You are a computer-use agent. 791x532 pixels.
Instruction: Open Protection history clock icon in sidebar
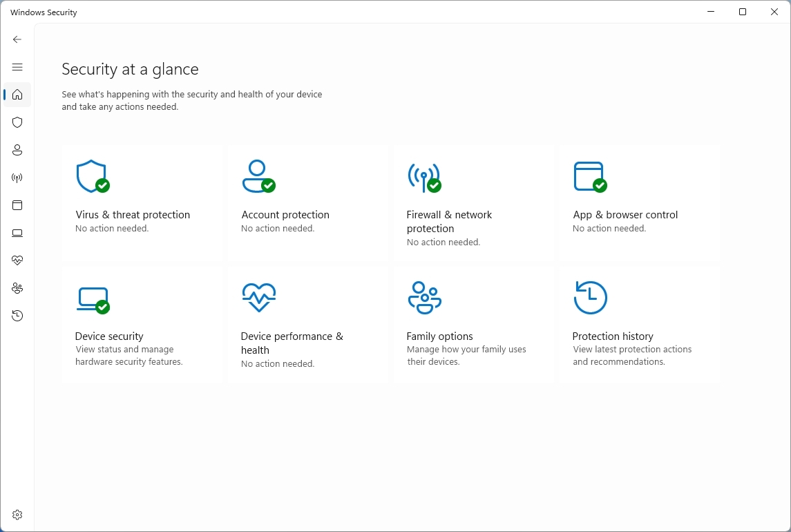tap(17, 316)
